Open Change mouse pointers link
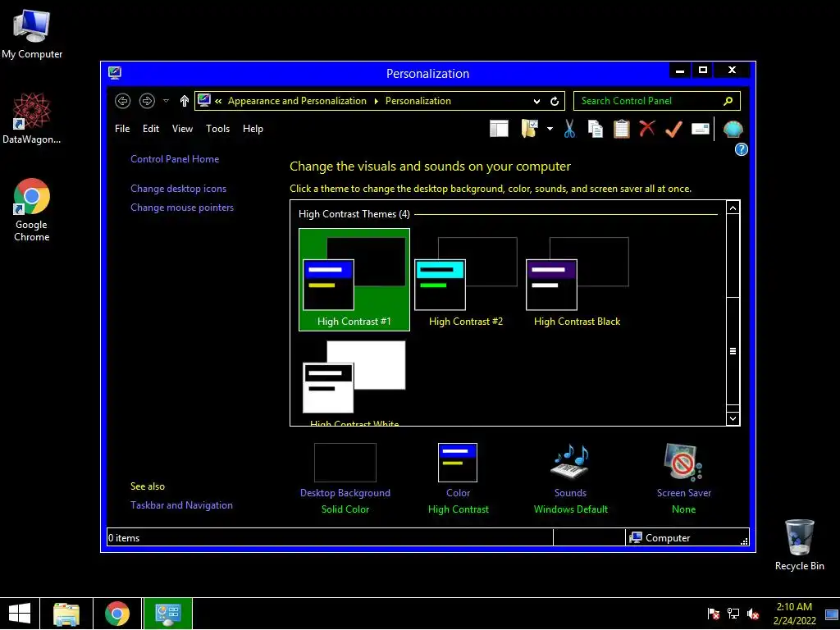The image size is (840, 630). click(182, 208)
